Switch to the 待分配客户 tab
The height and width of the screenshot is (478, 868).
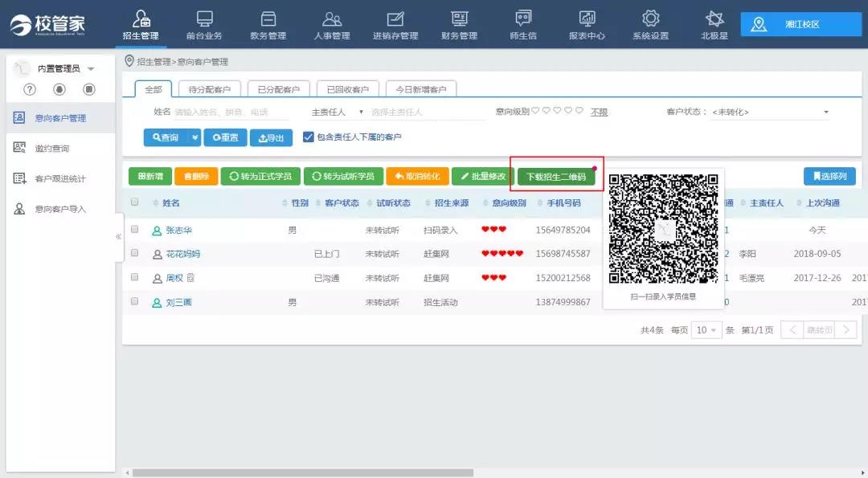[209, 89]
